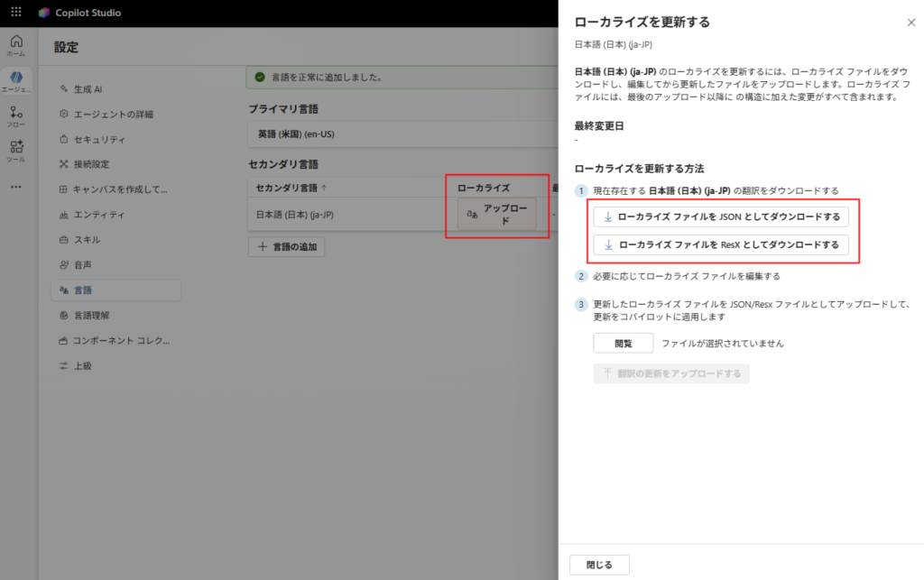
Task: Open 上級 settings section
Action: (83, 366)
